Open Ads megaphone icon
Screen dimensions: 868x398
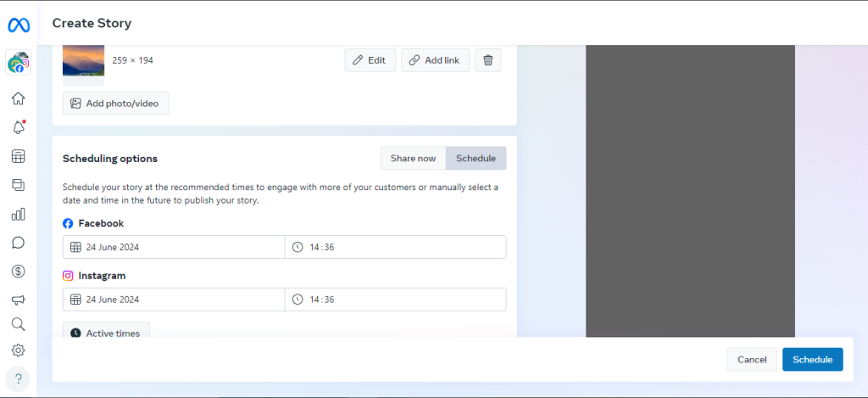pos(19,300)
